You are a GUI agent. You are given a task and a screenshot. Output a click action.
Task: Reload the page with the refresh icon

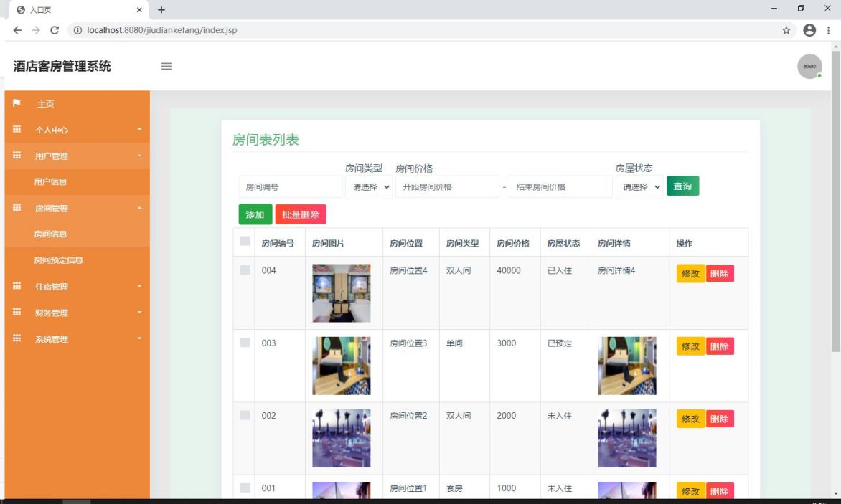point(54,30)
